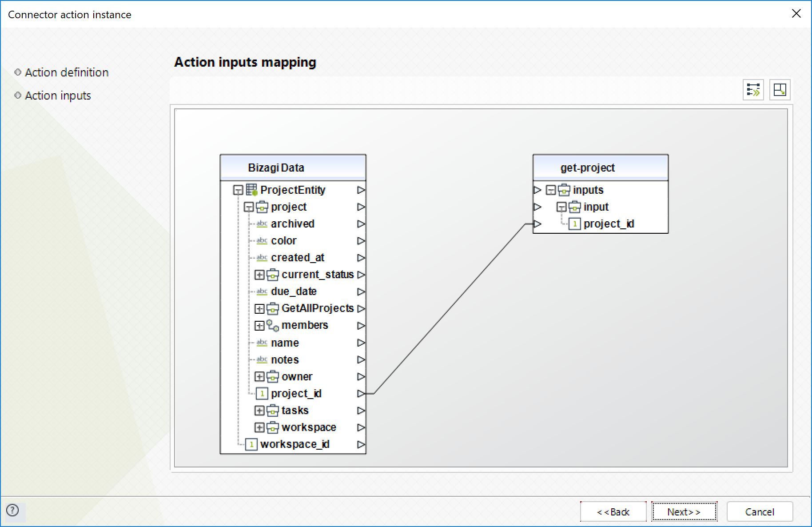Click the Bizagi Data panel header
Screen dimensions: 812x527
[293, 168]
